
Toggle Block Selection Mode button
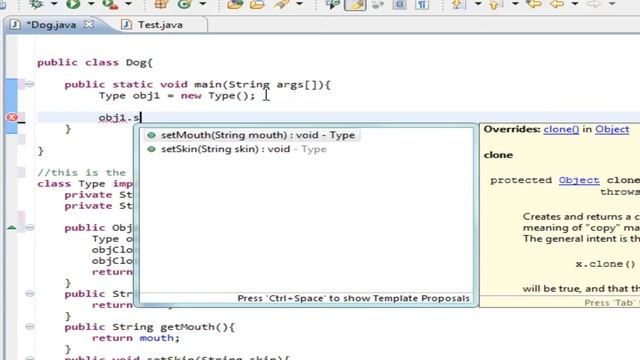point(399,4)
